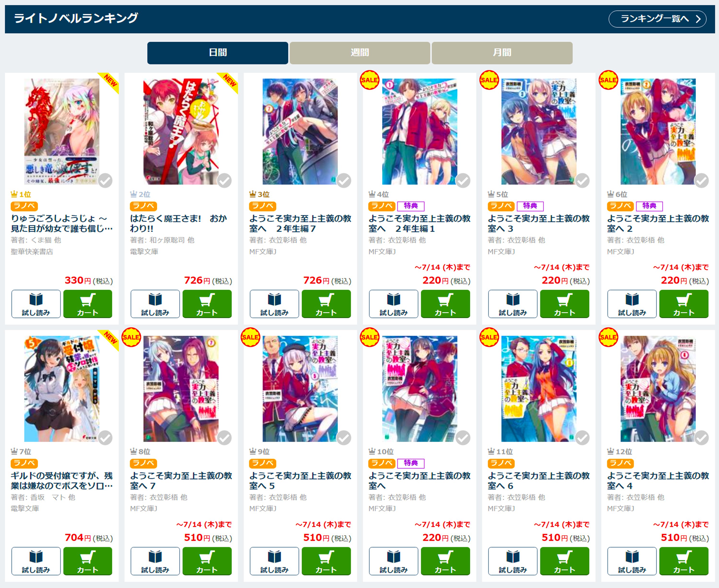
Task: Add rank 3 book 2年生編7 to cart
Action: 326,304
